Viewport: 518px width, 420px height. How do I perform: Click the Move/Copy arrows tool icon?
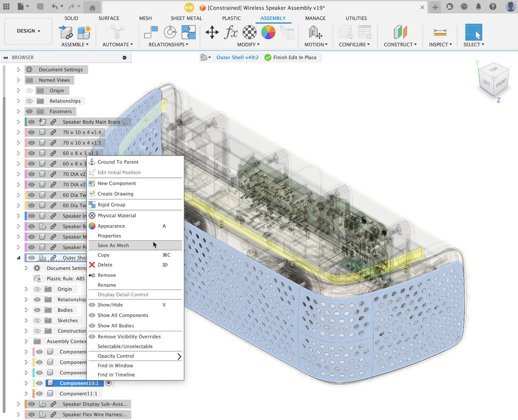pyautogui.click(x=212, y=32)
